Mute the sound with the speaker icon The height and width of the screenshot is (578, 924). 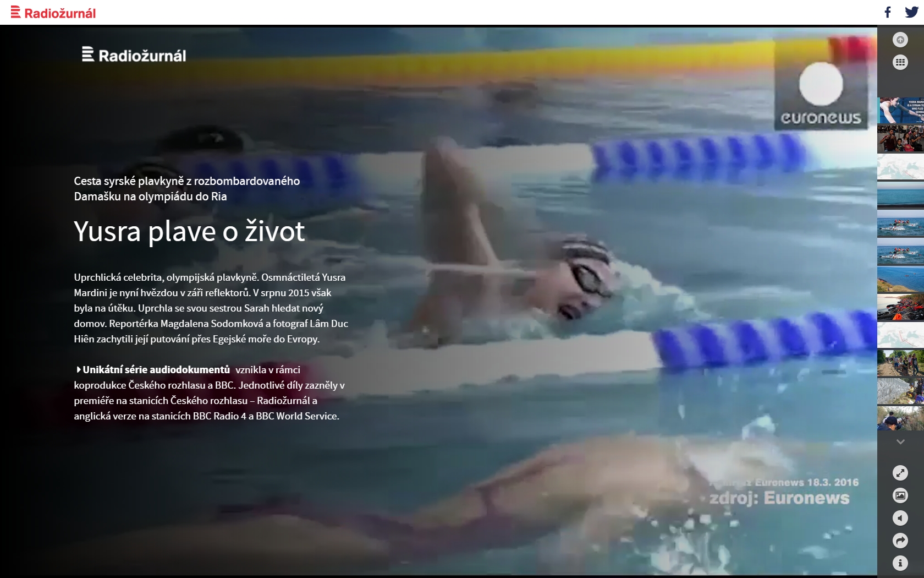point(900,518)
